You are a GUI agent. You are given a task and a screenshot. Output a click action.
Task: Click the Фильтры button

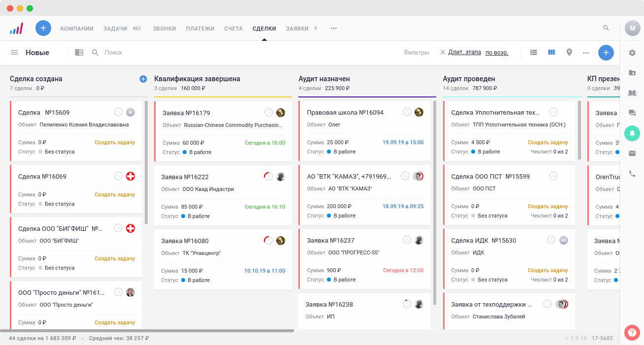pyautogui.click(x=416, y=53)
